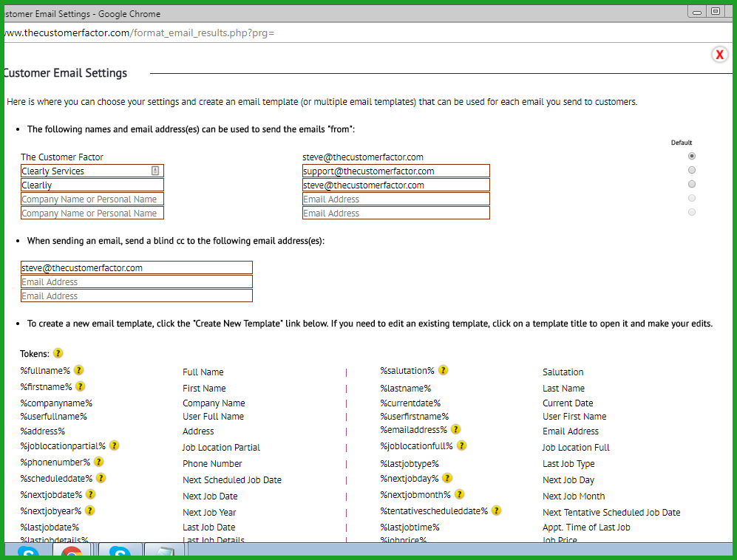Image resolution: width=737 pixels, height=560 pixels.
Task: Select the %companyname% token text
Action: coord(56,403)
